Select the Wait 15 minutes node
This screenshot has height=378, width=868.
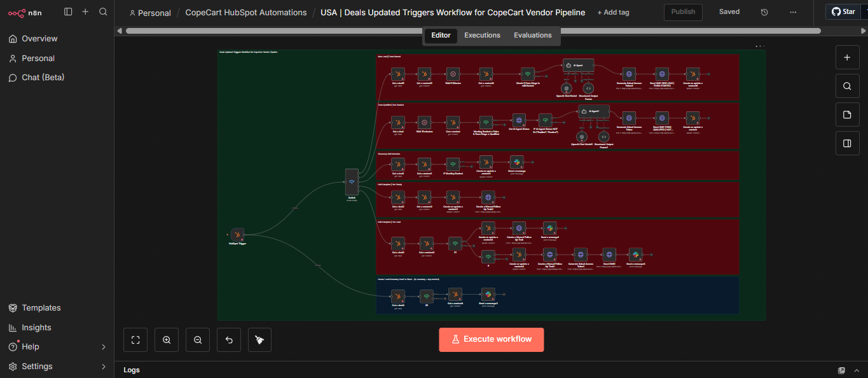pyautogui.click(x=424, y=122)
